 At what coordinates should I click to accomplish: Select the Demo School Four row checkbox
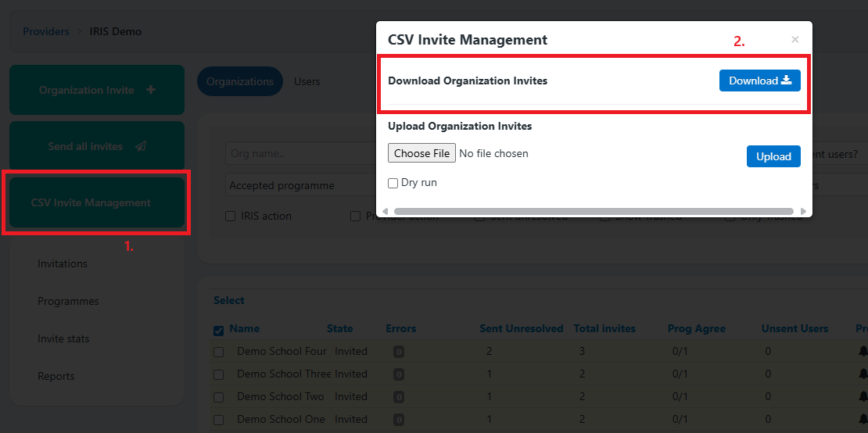[219, 352]
